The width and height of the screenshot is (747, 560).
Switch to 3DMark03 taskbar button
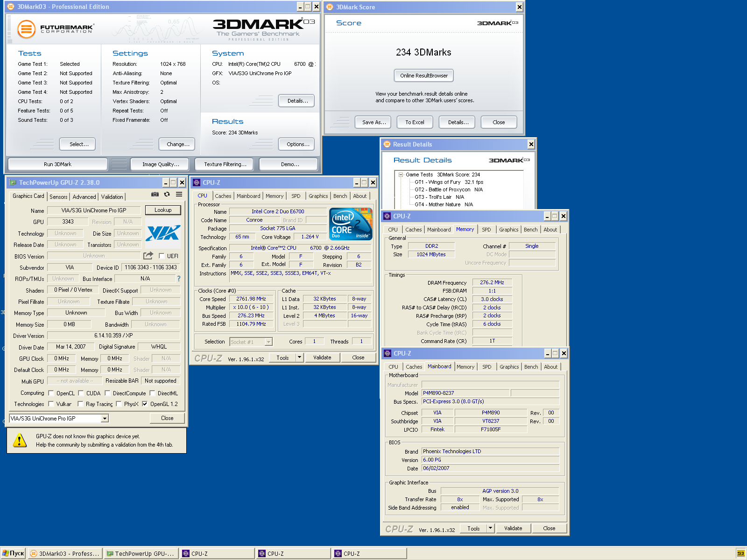click(65, 553)
